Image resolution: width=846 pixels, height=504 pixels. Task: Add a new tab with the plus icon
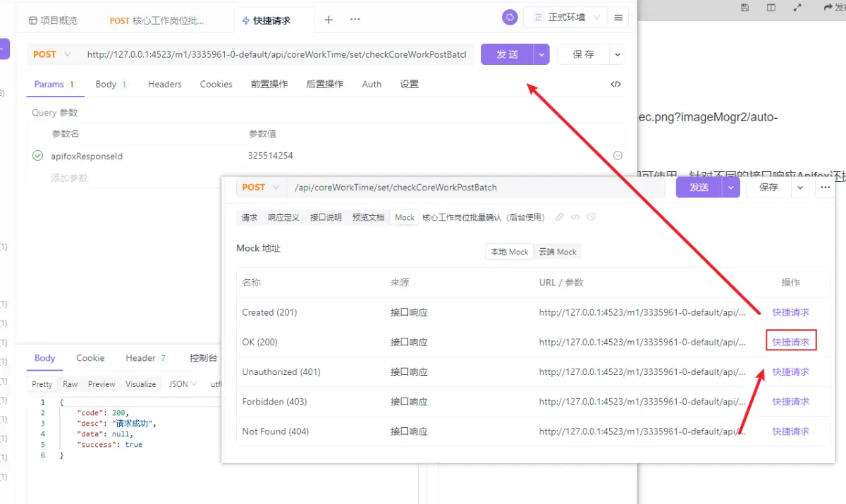click(329, 20)
